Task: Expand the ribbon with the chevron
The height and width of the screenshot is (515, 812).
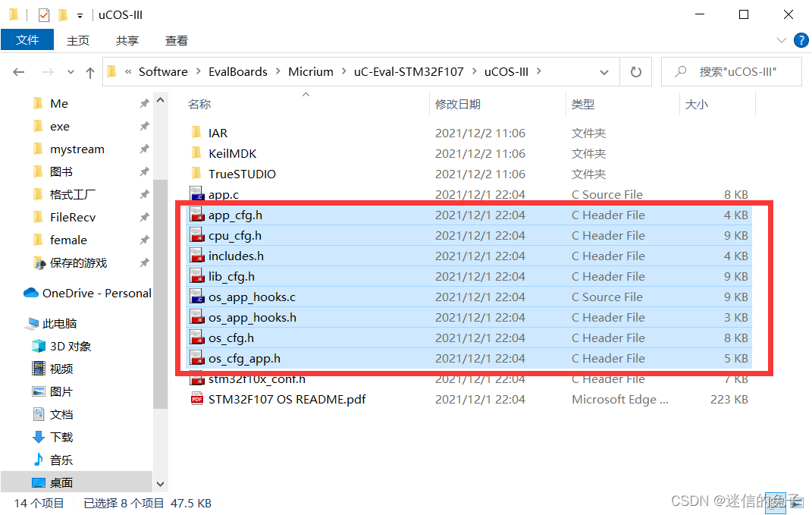Action: click(x=782, y=40)
